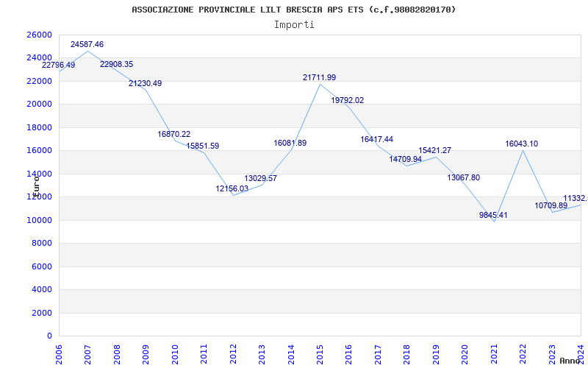Select data label 9845.41
588x368 pixels.
tap(493, 215)
